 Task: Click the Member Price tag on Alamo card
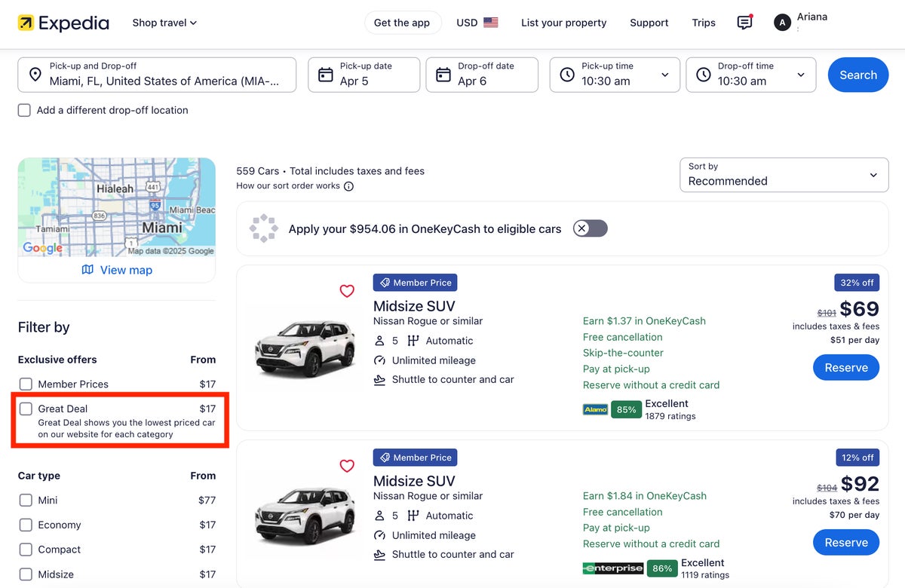[415, 283]
